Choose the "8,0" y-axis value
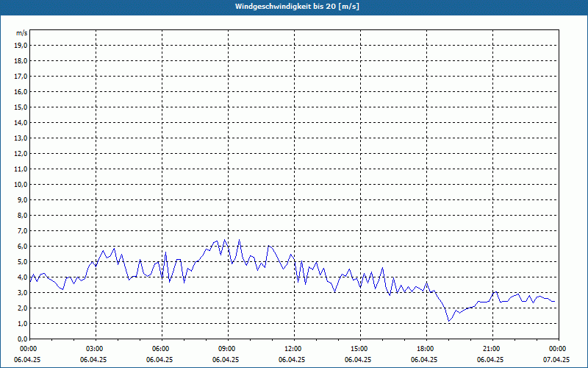This screenshot has height=368, width=588. (x=22, y=215)
